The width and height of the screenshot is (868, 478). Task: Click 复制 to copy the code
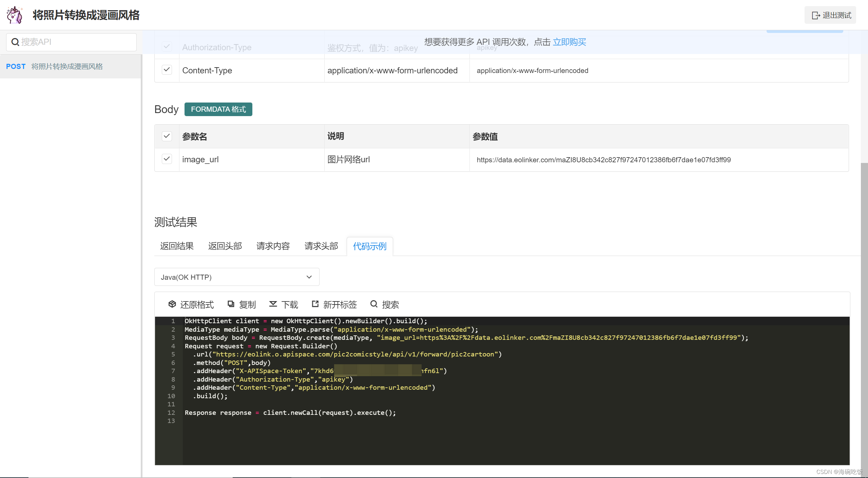(x=242, y=305)
